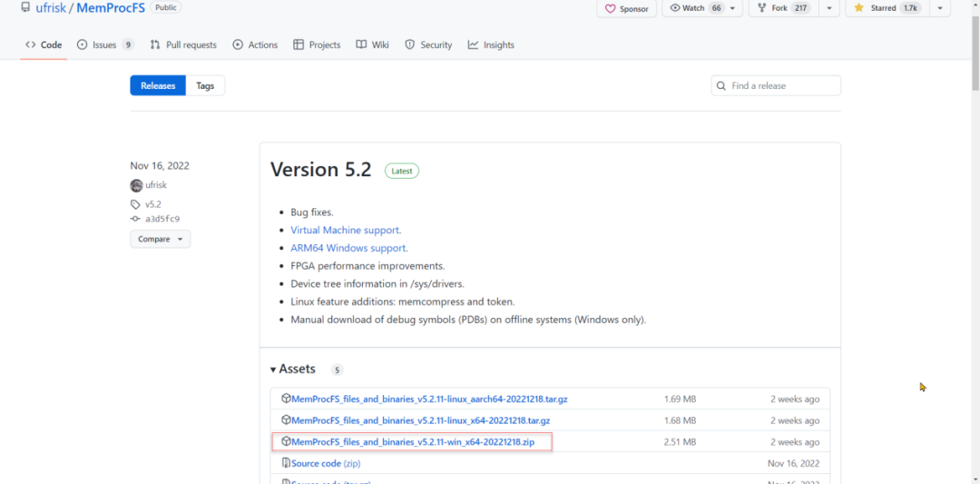Click the Nov 16, 2022 release date

[160, 165]
